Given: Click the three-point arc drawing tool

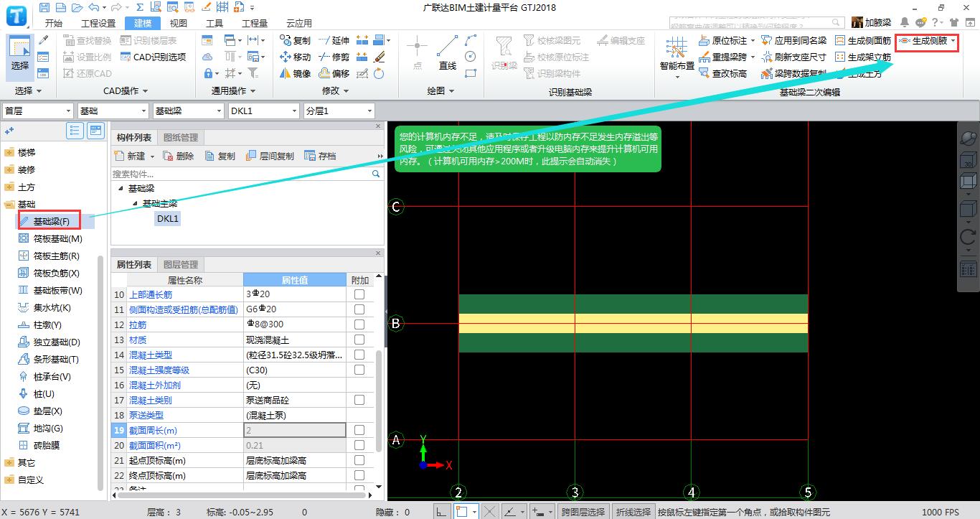Looking at the screenshot, I should pos(471,39).
